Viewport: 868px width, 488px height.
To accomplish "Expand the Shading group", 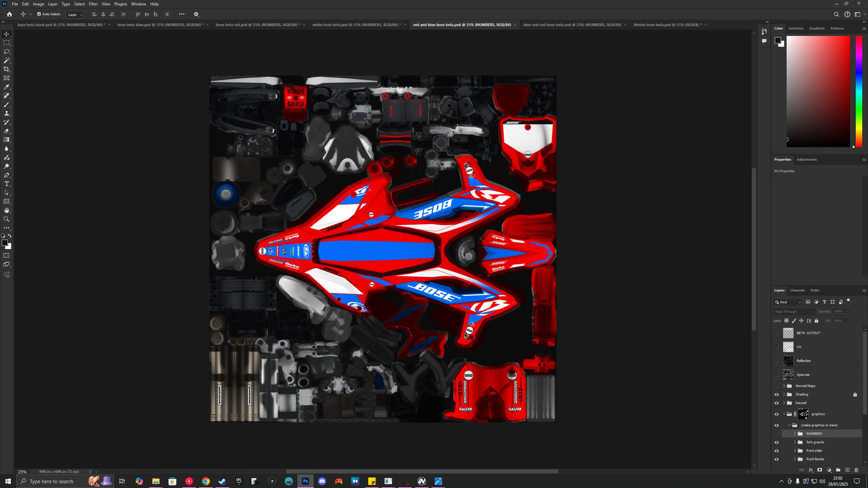I will click(784, 394).
